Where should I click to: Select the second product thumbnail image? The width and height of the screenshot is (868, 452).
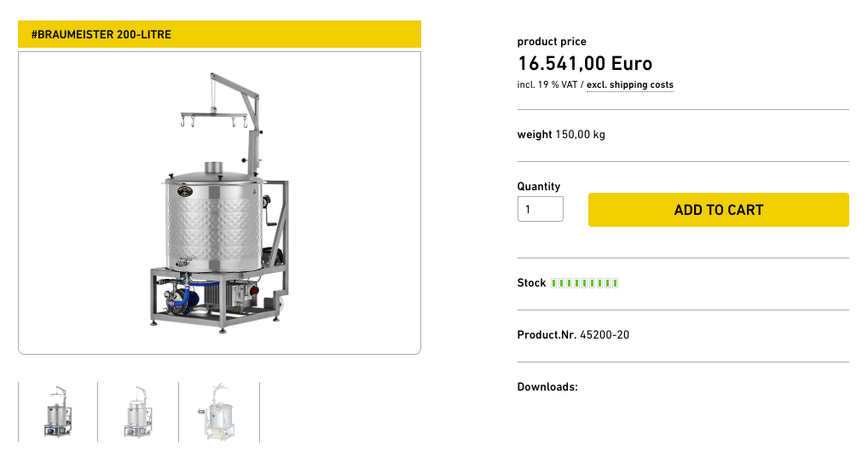(x=138, y=413)
